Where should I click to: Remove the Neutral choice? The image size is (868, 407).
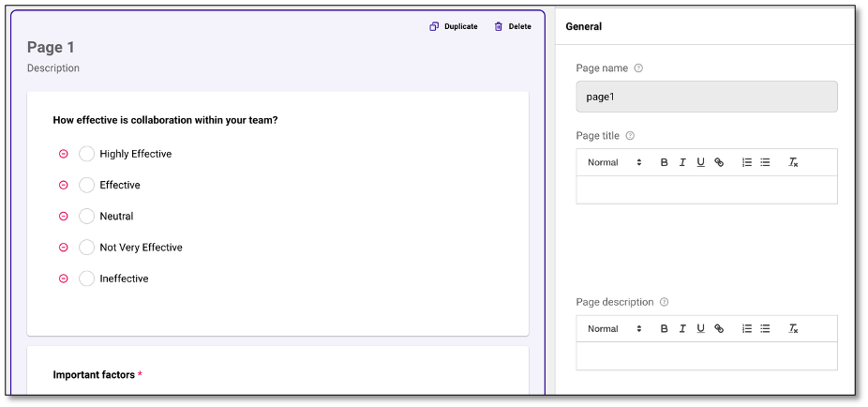pyautogui.click(x=63, y=216)
